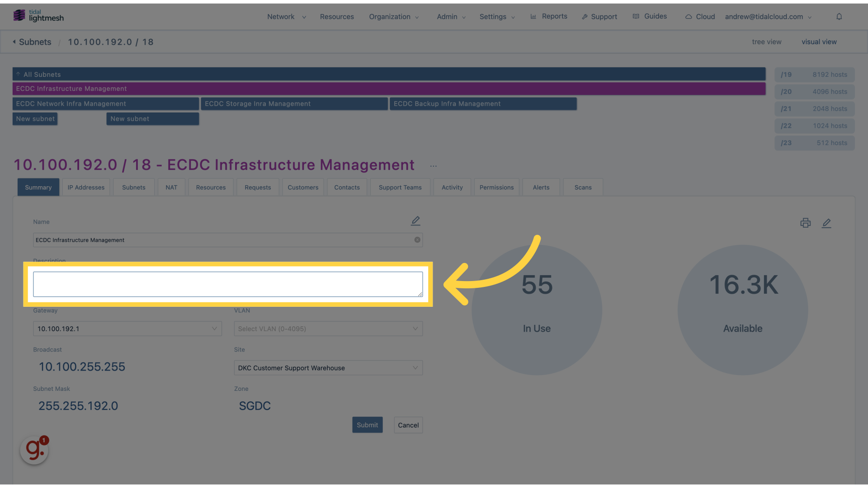Screen dimensions: 868x488
Task: Open the Site dropdown
Action: pos(328,368)
